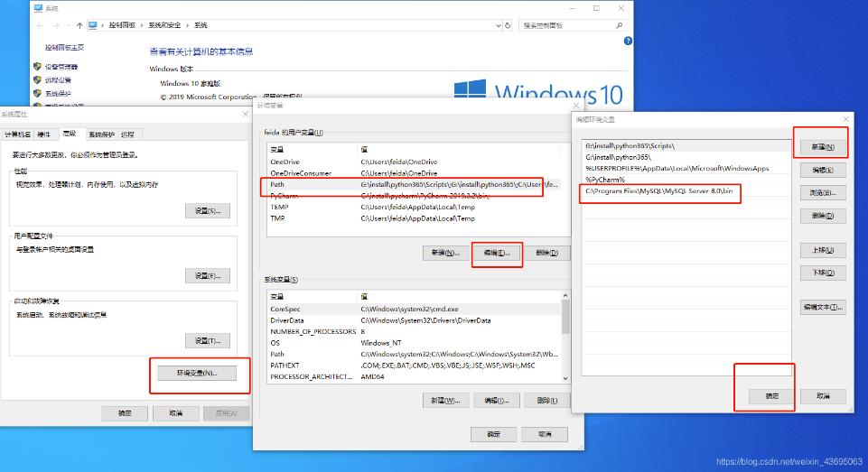The width and height of the screenshot is (868, 472).
Task: Click the shield icon next to 设备管理器
Action: [x=38, y=67]
